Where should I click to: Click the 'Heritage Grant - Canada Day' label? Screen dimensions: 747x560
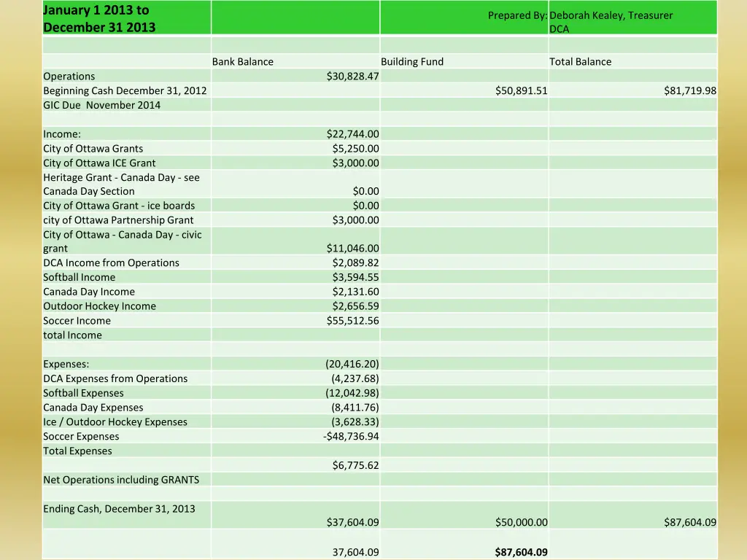coord(121,184)
